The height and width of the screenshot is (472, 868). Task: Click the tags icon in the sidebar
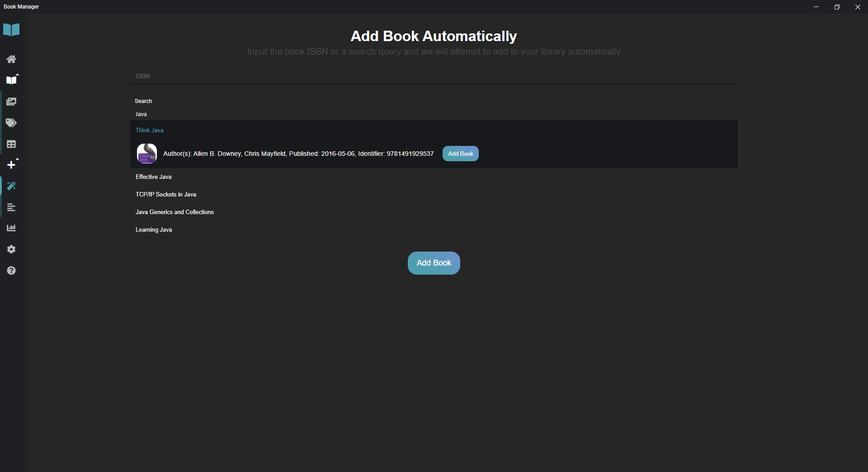[x=11, y=123]
